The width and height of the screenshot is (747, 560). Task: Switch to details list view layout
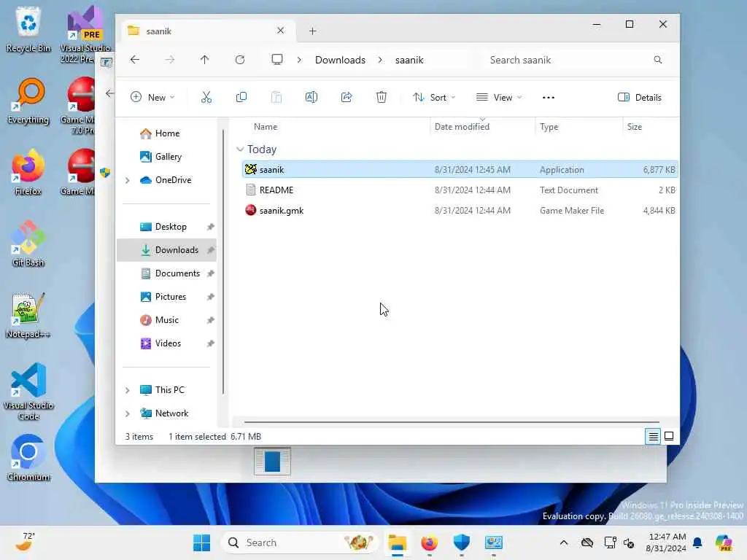point(653,436)
